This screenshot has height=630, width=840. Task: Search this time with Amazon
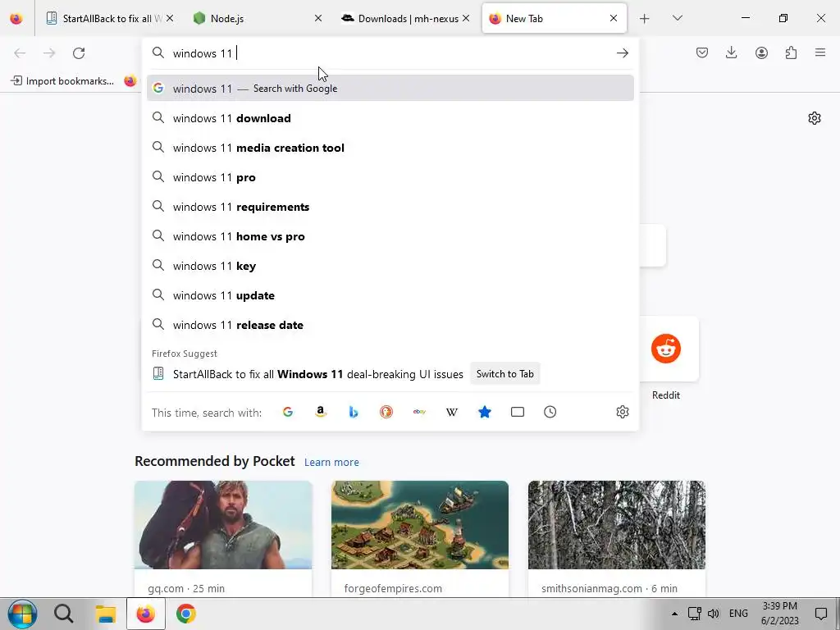point(321,412)
